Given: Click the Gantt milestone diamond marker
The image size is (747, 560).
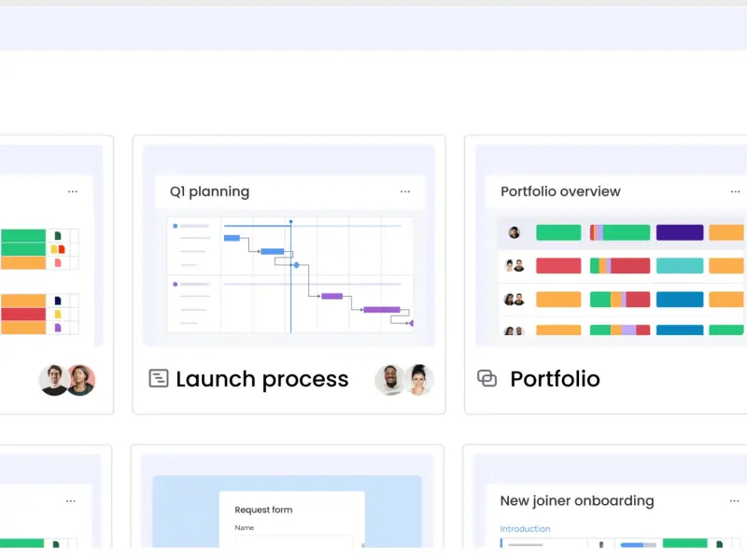Looking at the screenshot, I should 296,265.
